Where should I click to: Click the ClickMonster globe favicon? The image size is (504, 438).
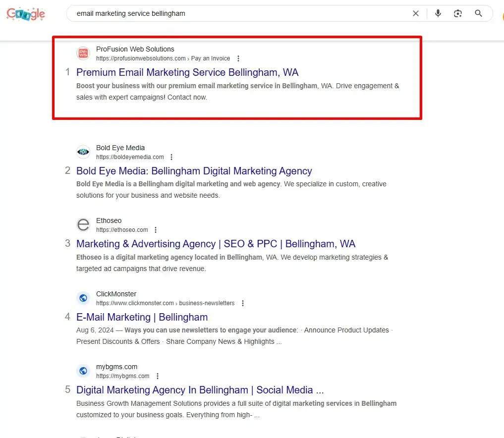[x=83, y=298]
